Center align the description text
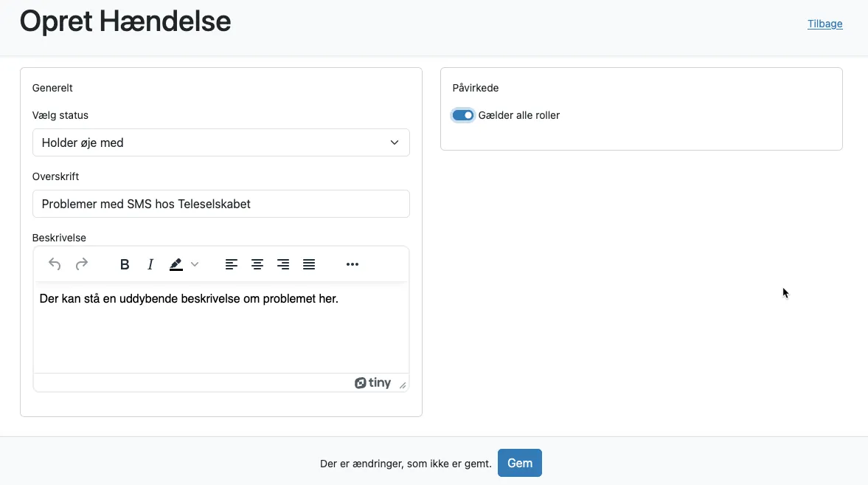 point(257,264)
